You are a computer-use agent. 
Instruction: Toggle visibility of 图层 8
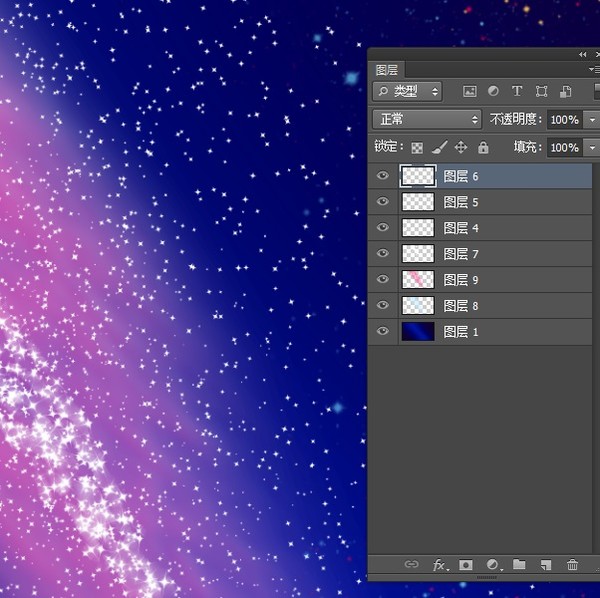[x=382, y=305]
